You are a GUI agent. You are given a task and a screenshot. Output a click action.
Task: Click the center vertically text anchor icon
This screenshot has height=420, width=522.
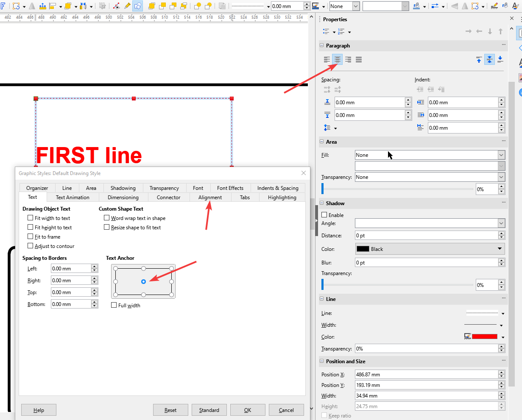(143, 281)
